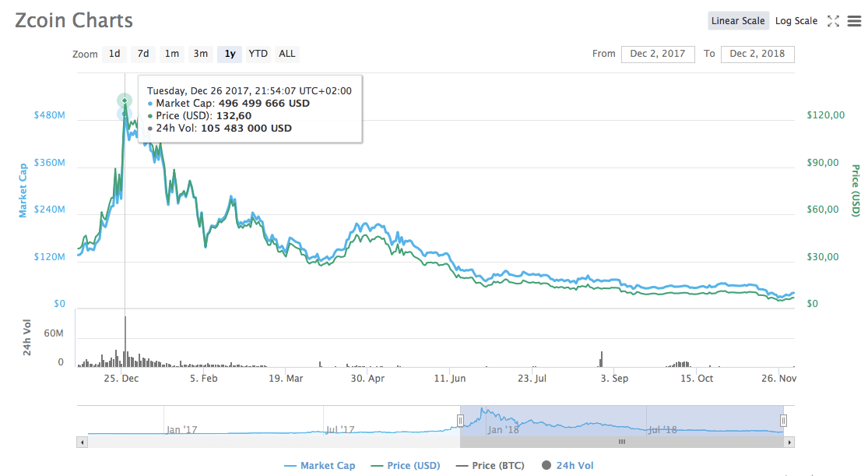
Task: Set zoom to 7d
Action: 142,54
